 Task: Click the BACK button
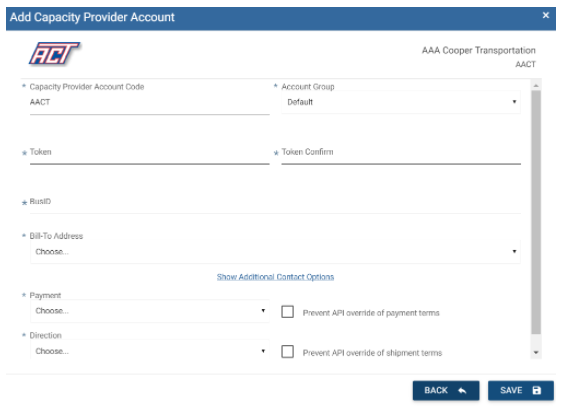point(446,390)
